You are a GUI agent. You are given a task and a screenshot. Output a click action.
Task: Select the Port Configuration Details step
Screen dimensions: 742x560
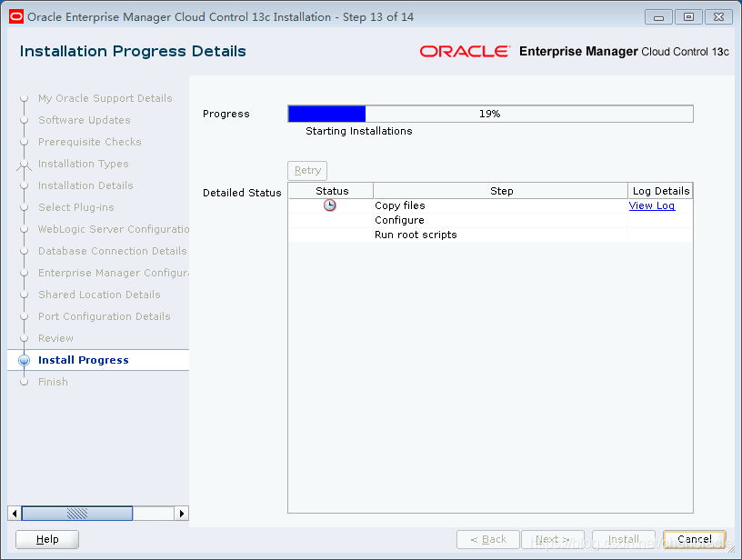[104, 316]
